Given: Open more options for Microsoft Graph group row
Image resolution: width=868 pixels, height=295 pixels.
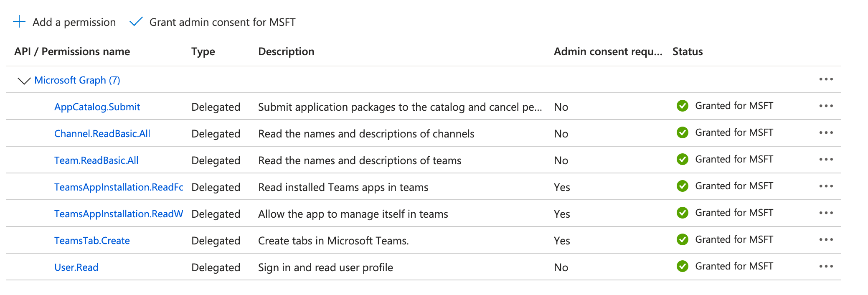Looking at the screenshot, I should click(x=826, y=79).
